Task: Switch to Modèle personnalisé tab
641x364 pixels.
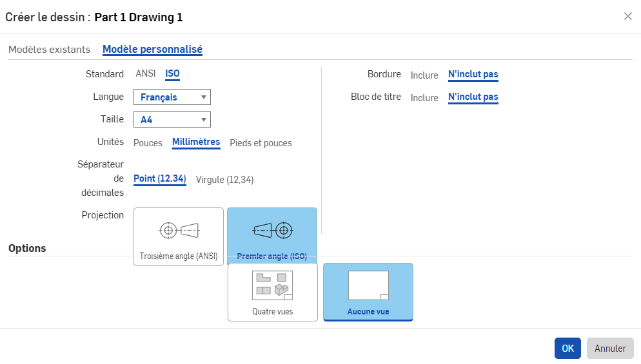Action: (x=152, y=50)
